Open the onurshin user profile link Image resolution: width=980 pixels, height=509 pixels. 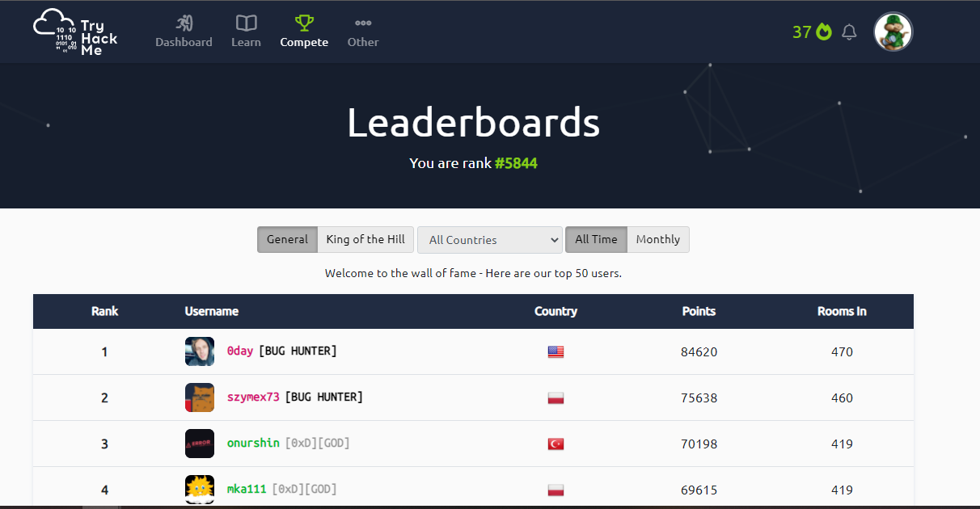(x=253, y=443)
